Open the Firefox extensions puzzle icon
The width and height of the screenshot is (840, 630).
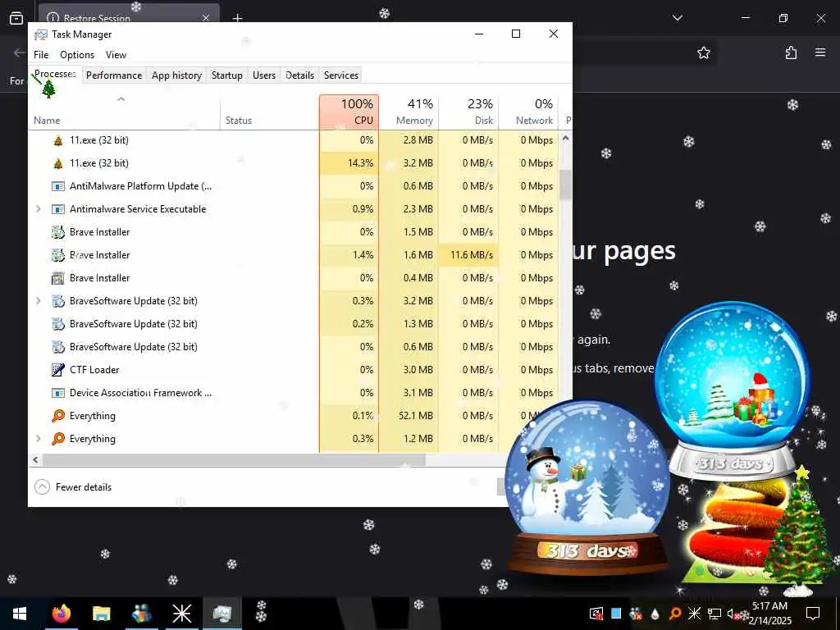[x=791, y=52]
